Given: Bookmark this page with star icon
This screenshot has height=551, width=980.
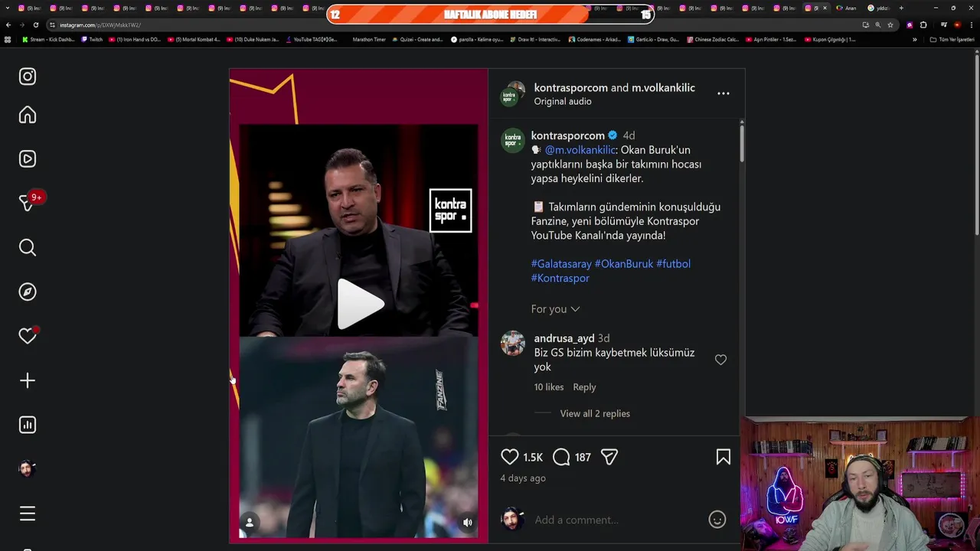Looking at the screenshot, I should 890,24.
